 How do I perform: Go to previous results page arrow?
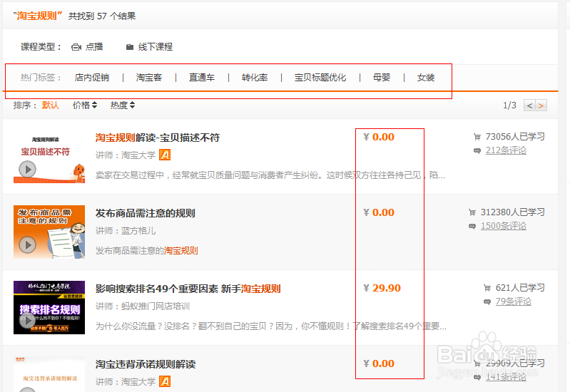click(529, 105)
